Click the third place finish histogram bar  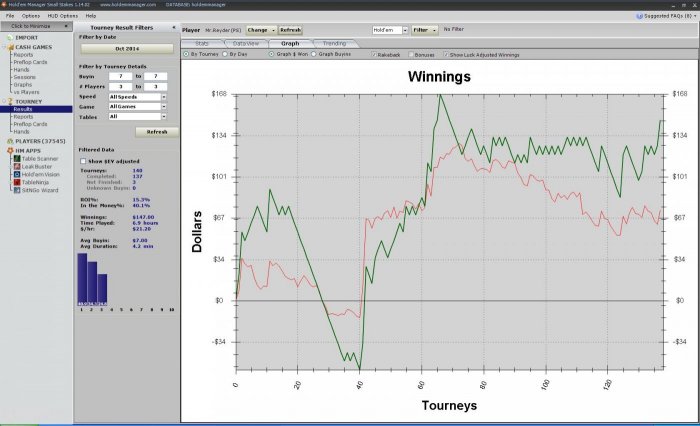coord(102,290)
